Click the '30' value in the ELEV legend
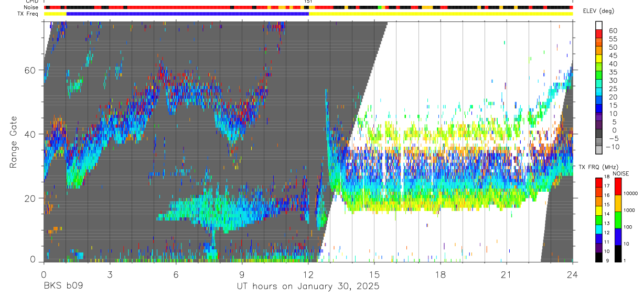 pos(612,80)
